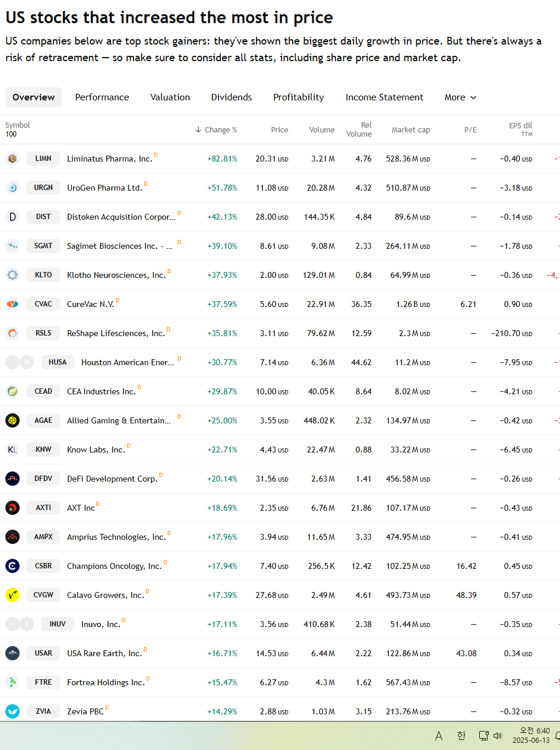This screenshot has width=560, height=750.
Task: Click the Distoken Acquisition D logo icon
Action: point(12,217)
